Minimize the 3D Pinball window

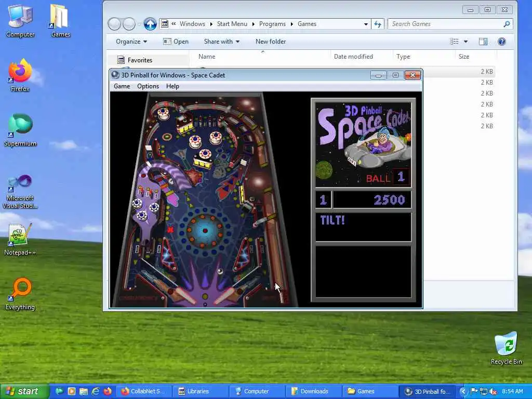[378, 75]
